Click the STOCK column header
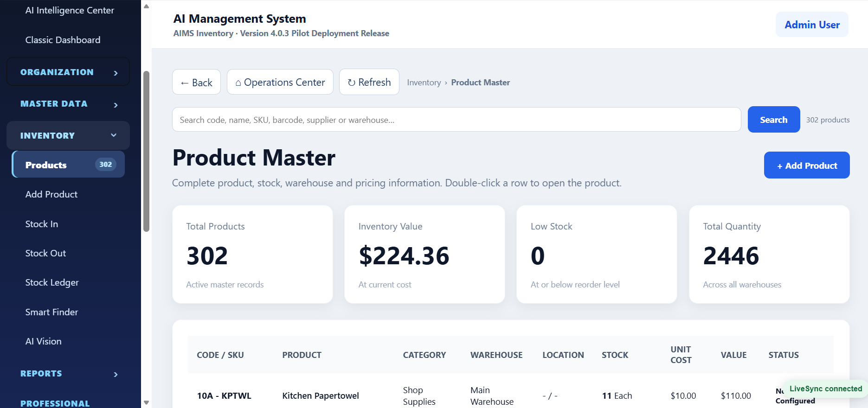The image size is (868, 408). pyautogui.click(x=615, y=355)
